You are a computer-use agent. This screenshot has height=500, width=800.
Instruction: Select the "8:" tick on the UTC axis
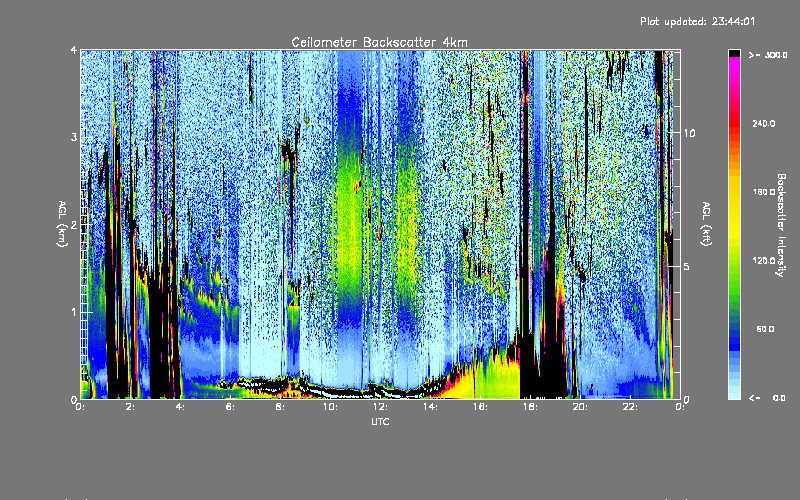280,407
